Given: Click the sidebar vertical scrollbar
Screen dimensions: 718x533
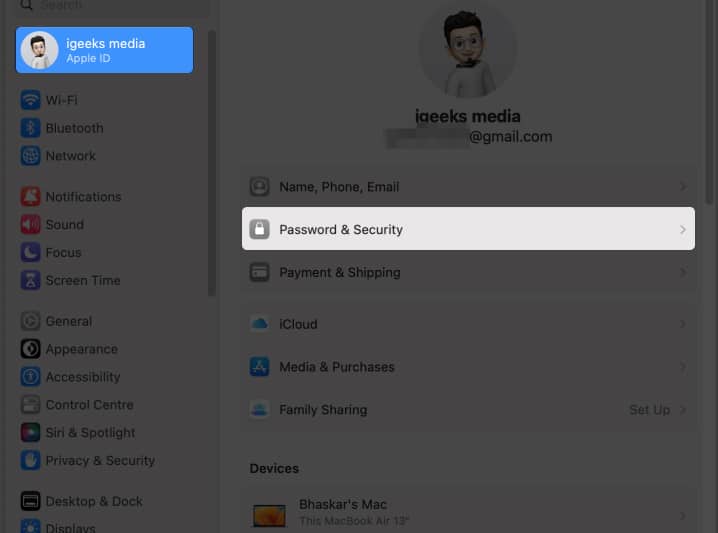Looking at the screenshot, I should pyautogui.click(x=211, y=160).
